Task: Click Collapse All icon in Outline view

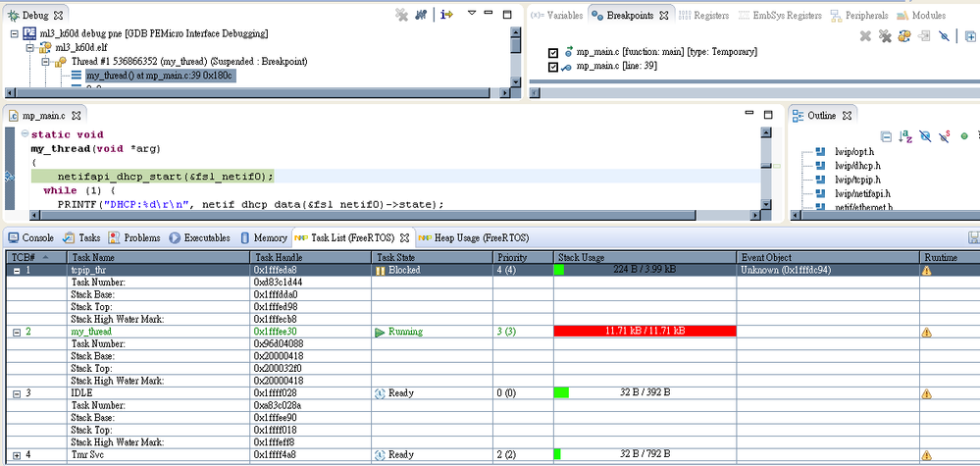Action: pos(886,136)
